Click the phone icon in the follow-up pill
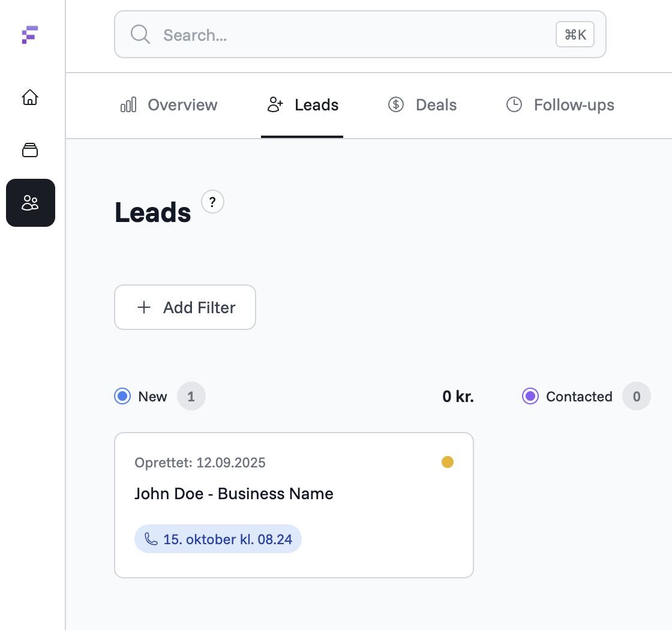 pos(151,538)
